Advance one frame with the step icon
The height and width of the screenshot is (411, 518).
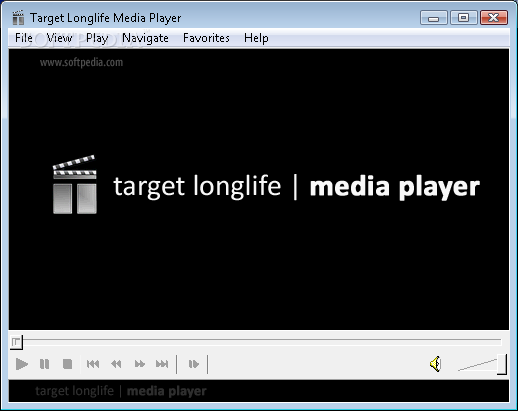[193, 364]
